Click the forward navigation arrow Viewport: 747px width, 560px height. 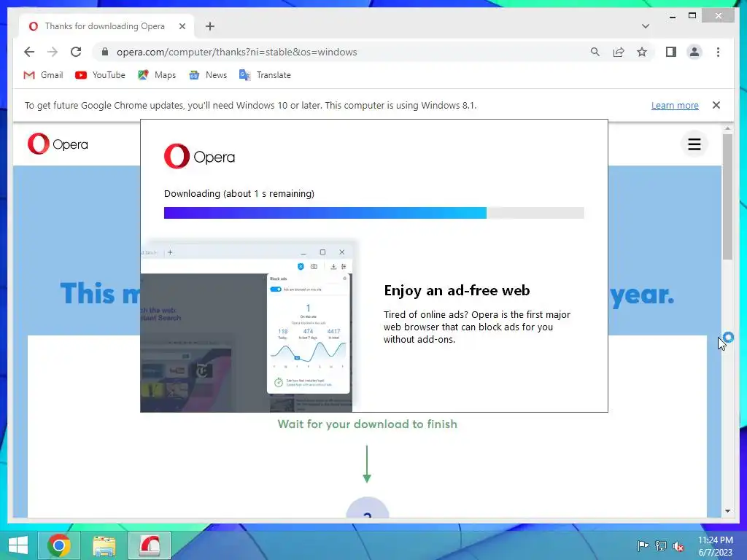pyautogui.click(x=53, y=52)
